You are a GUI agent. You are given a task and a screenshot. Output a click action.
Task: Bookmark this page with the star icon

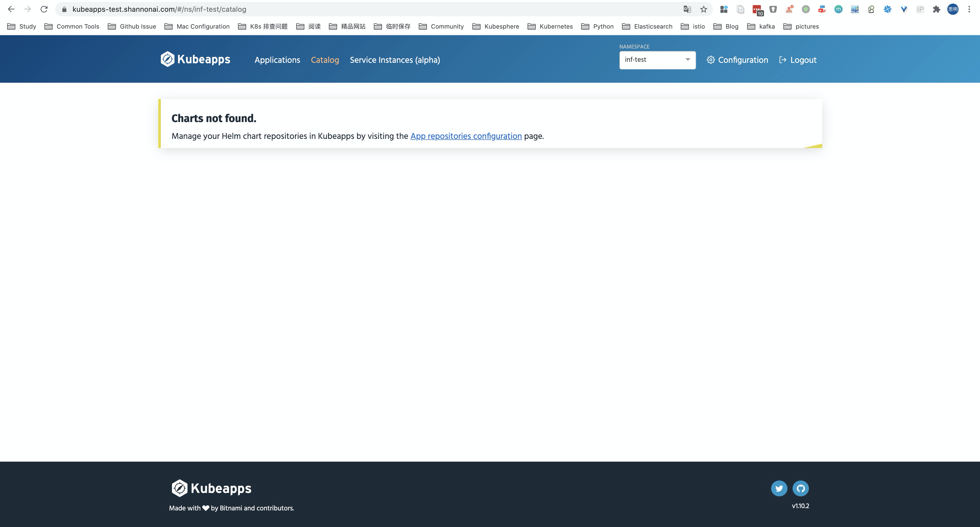coord(703,9)
